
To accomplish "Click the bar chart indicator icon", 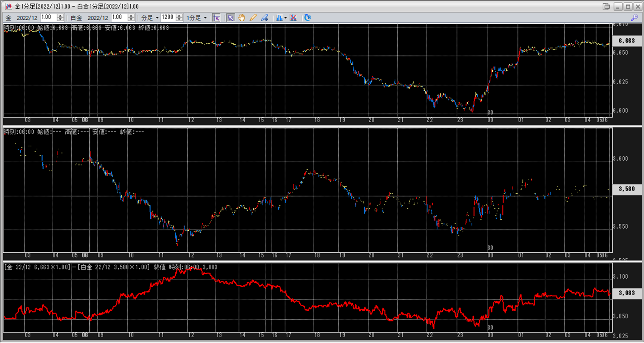I will 279,18.
